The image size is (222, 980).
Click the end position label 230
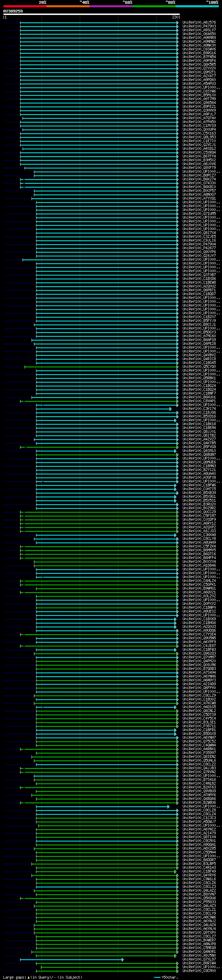click(175, 17)
